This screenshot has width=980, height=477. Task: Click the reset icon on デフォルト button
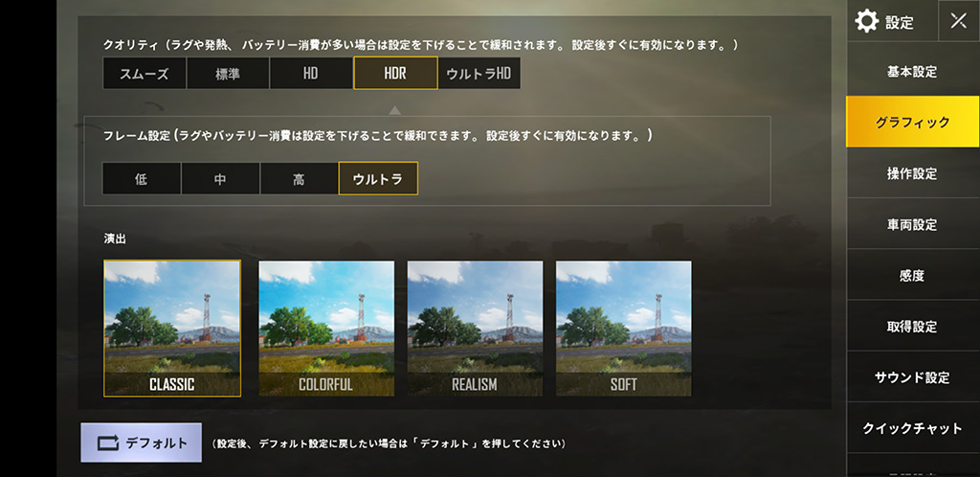107,443
